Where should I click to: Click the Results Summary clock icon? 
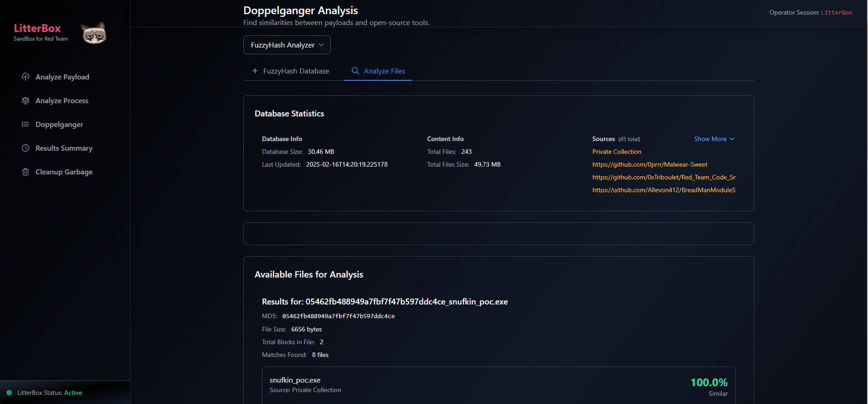[26, 148]
